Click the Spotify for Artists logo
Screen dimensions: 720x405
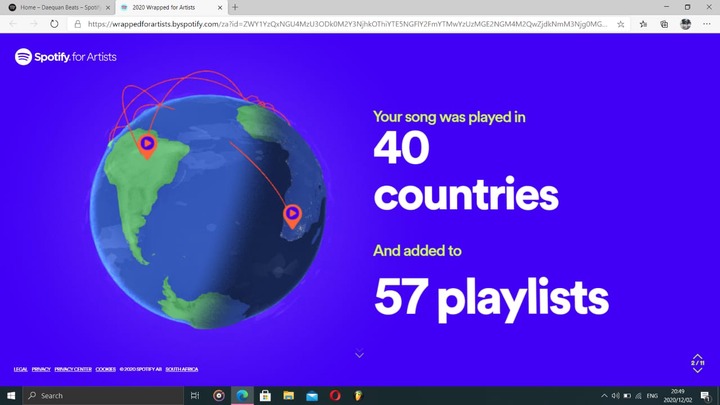(x=66, y=57)
